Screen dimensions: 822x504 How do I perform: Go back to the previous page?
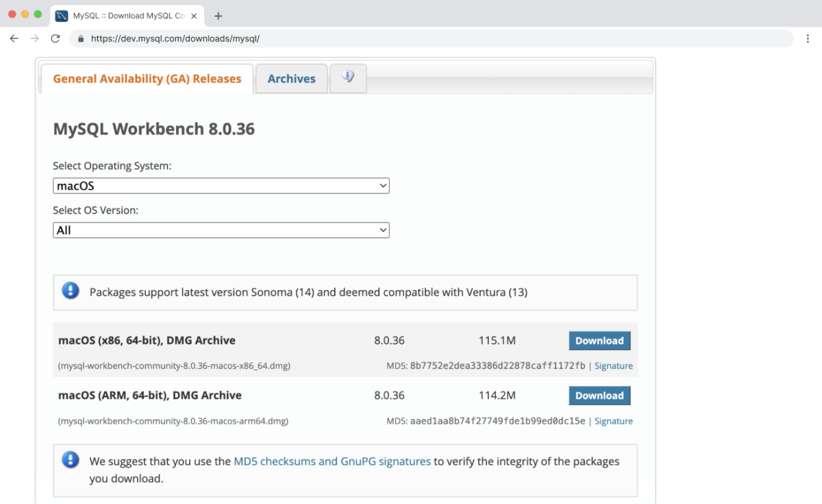click(14, 39)
